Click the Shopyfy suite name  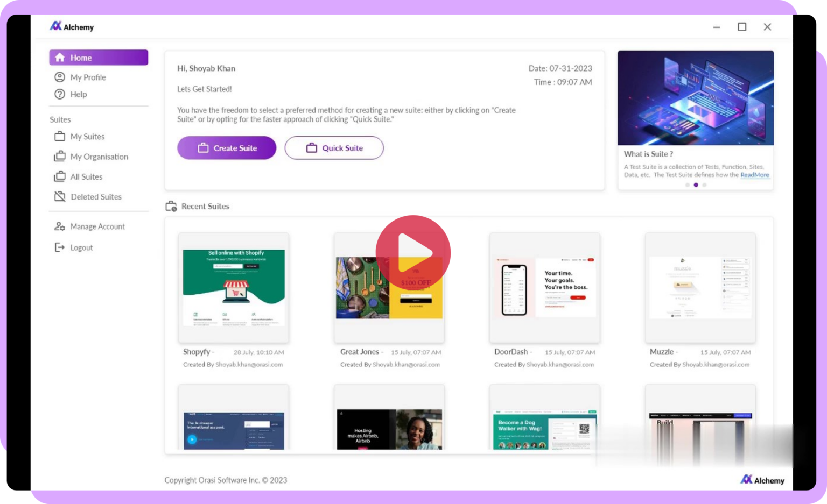[197, 352]
